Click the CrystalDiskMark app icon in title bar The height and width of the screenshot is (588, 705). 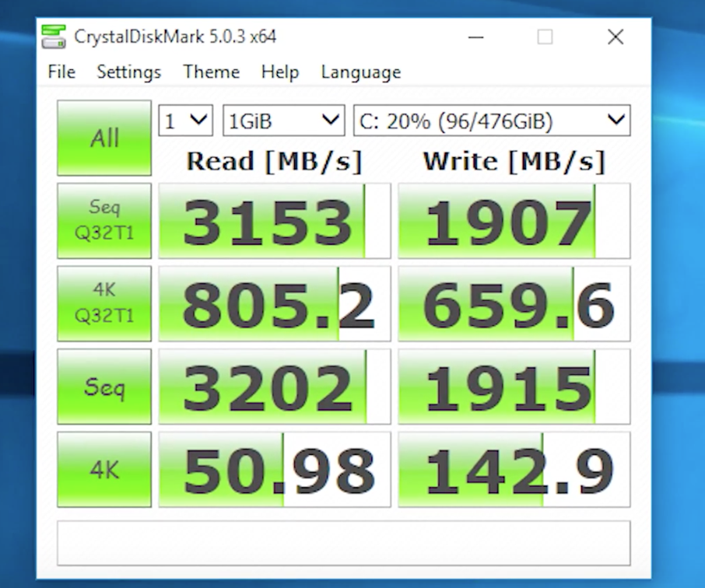[x=53, y=37]
